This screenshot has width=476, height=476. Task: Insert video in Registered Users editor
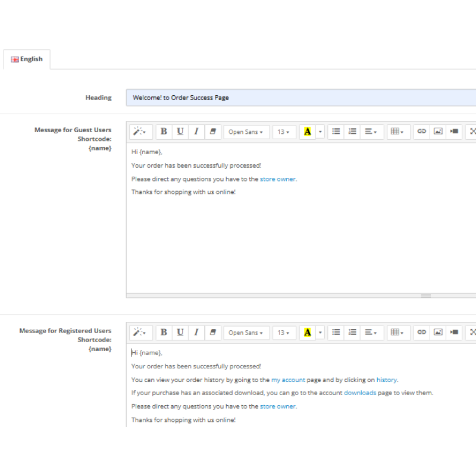[x=455, y=333]
